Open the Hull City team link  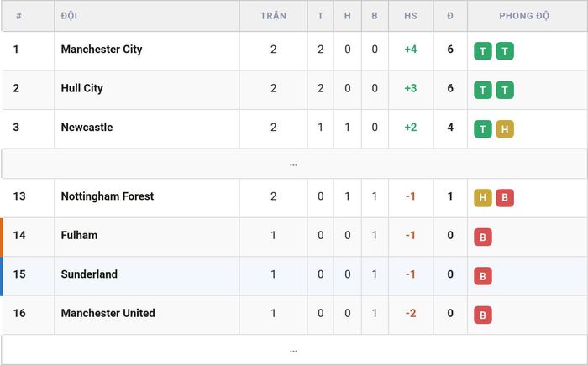point(81,88)
